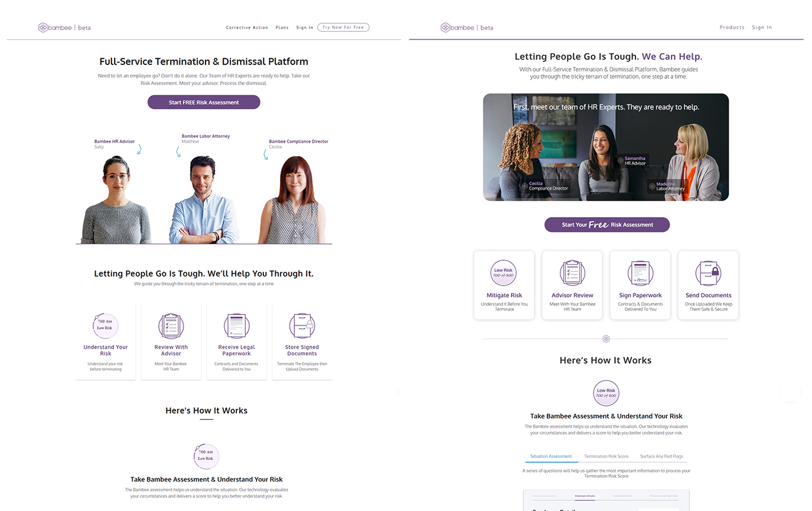The width and height of the screenshot is (812, 511).
Task: Click the document icon in Sign Paperwork card
Action: click(x=640, y=273)
